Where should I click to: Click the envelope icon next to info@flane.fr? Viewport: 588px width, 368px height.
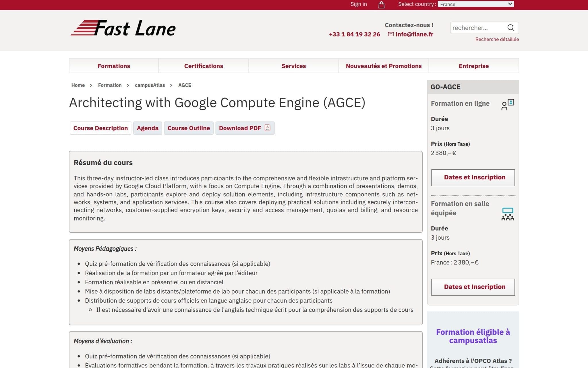click(x=390, y=34)
